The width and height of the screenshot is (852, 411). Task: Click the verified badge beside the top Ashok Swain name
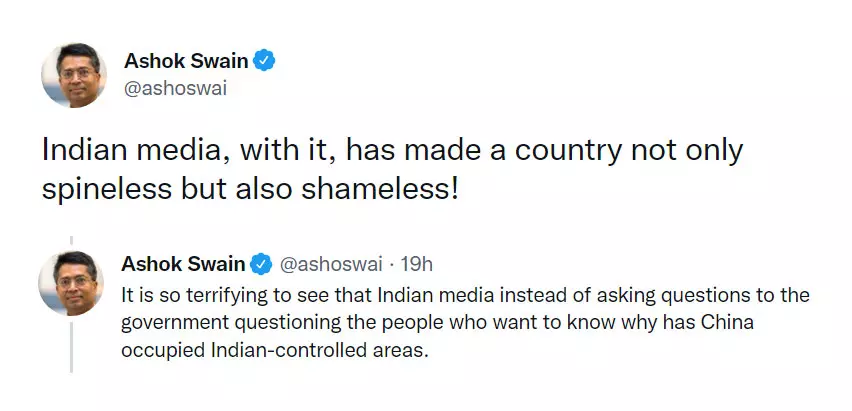coord(265,60)
